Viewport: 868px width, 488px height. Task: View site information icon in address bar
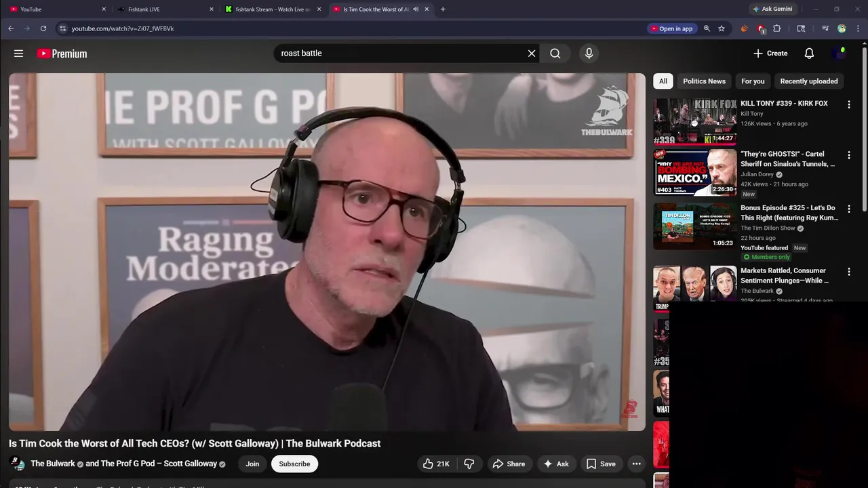[62, 28]
